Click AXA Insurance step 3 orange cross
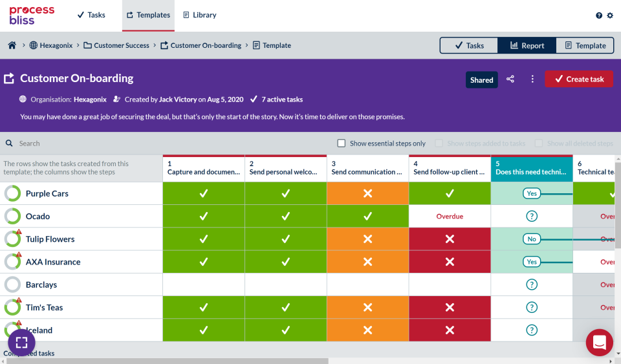Screen dimensions: 621x364 tap(367, 262)
